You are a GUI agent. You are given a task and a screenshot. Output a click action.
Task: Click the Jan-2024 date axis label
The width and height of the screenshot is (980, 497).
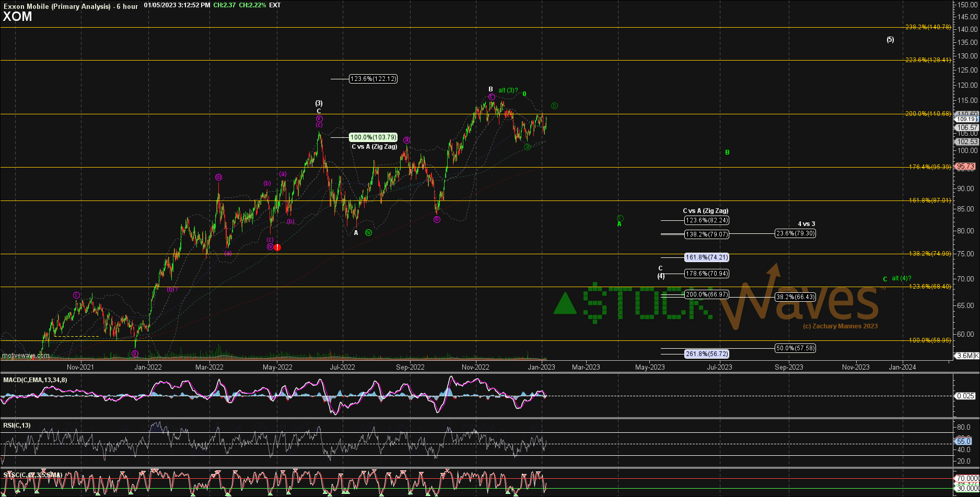[x=903, y=367]
